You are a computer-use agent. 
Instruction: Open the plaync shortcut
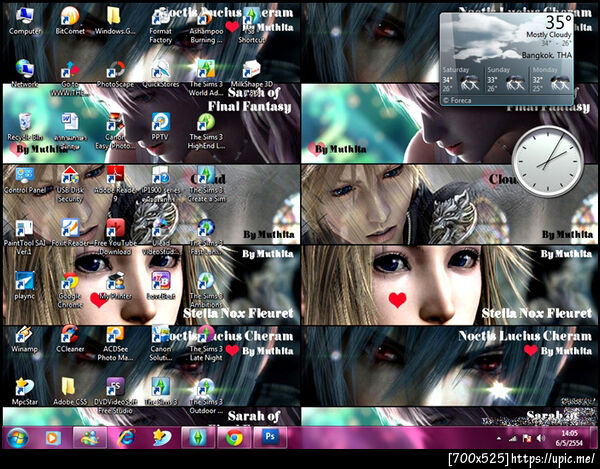point(24,285)
